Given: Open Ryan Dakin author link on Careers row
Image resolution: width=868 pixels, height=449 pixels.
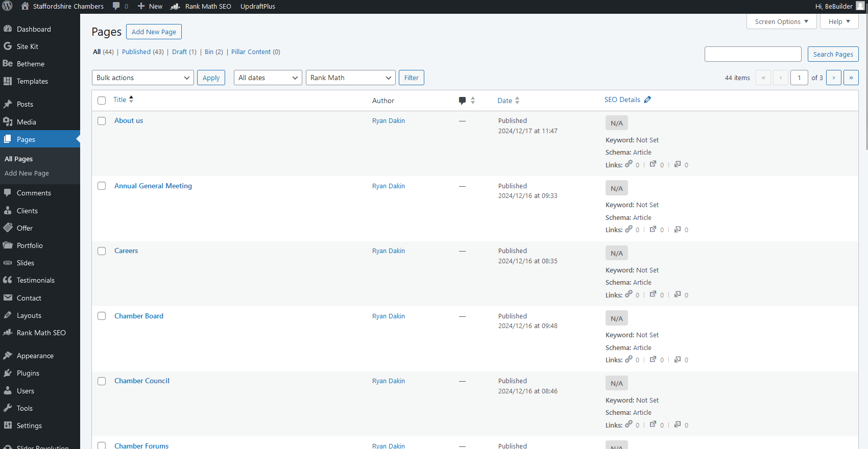Looking at the screenshot, I should (389, 251).
